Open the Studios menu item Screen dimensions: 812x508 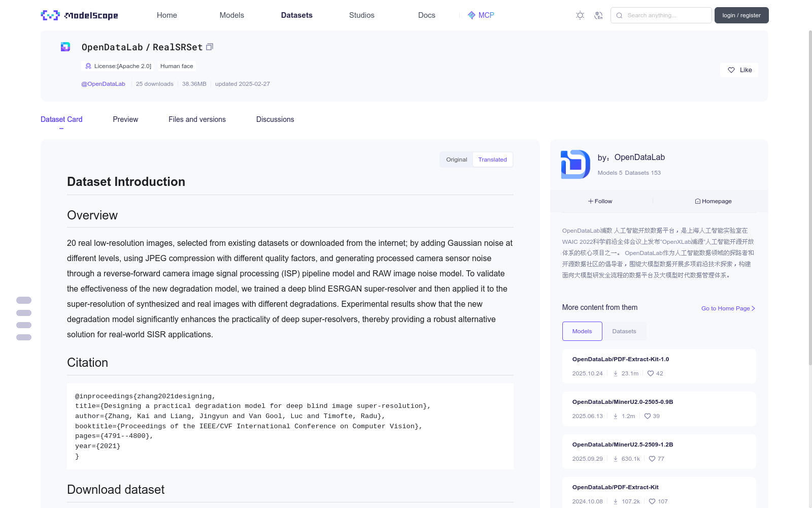click(x=362, y=15)
